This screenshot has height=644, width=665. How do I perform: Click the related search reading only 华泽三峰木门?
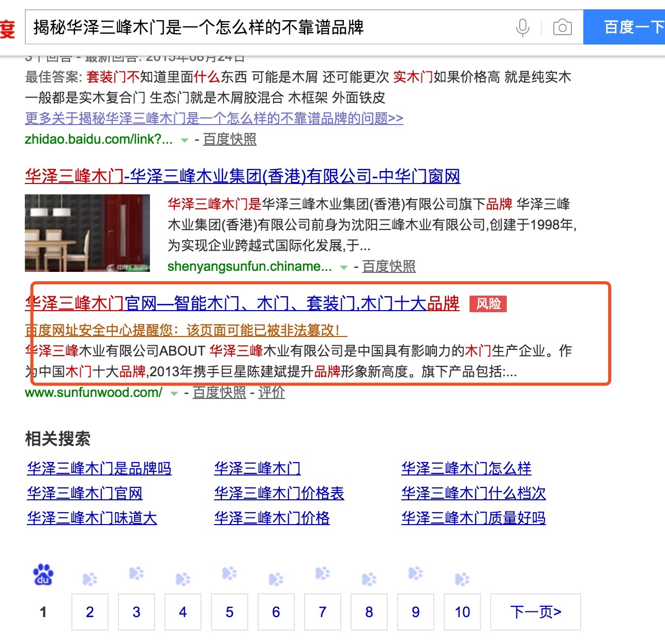coord(258,469)
